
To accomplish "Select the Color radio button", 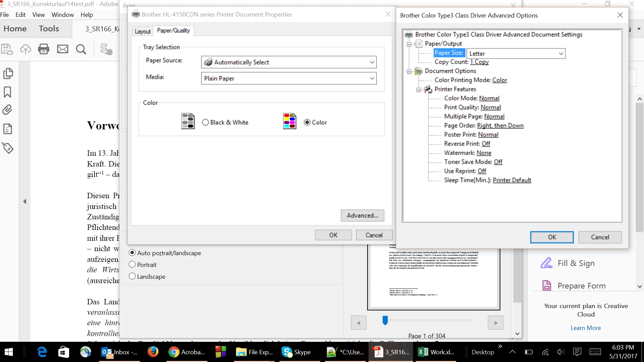I will [307, 122].
